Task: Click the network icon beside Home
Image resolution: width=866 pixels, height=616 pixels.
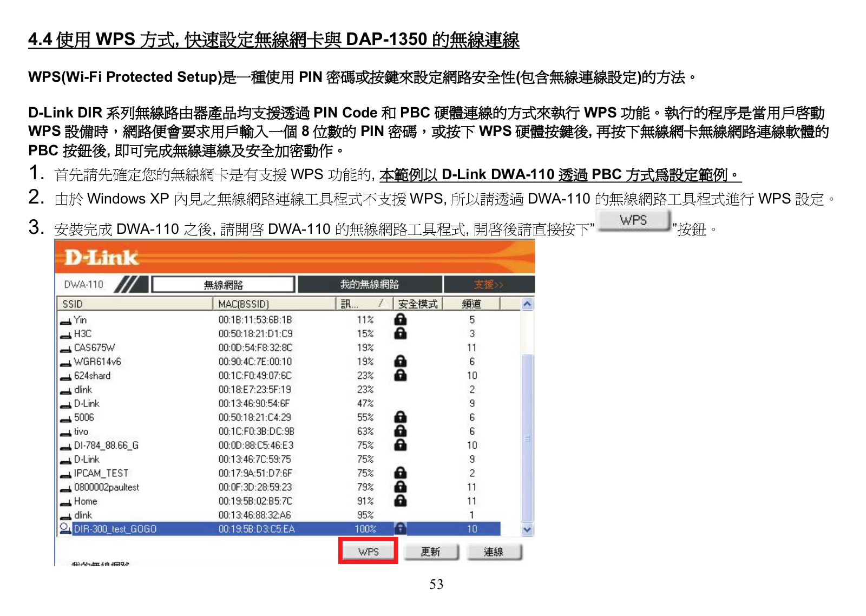Action: click(66, 502)
